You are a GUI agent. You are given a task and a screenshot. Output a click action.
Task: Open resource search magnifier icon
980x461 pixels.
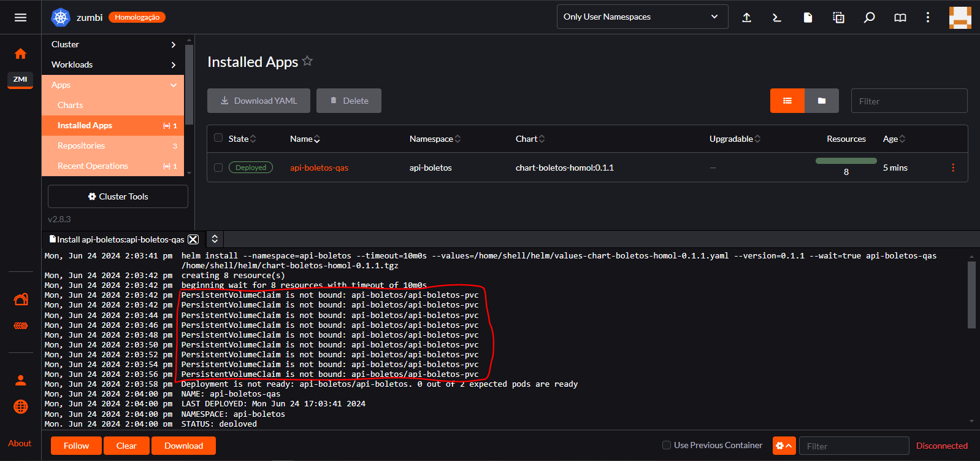pos(869,17)
